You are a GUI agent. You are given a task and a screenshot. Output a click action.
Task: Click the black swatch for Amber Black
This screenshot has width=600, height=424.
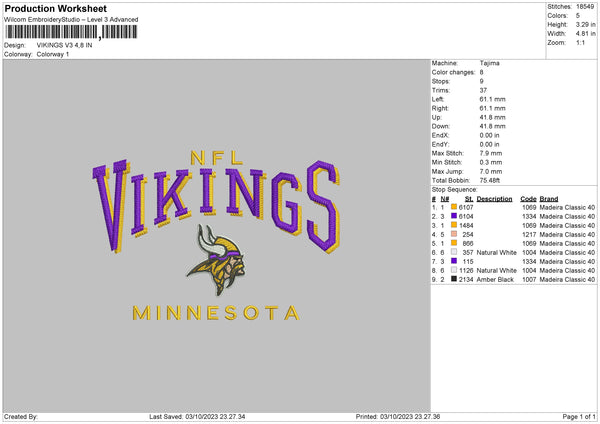pyautogui.click(x=454, y=279)
